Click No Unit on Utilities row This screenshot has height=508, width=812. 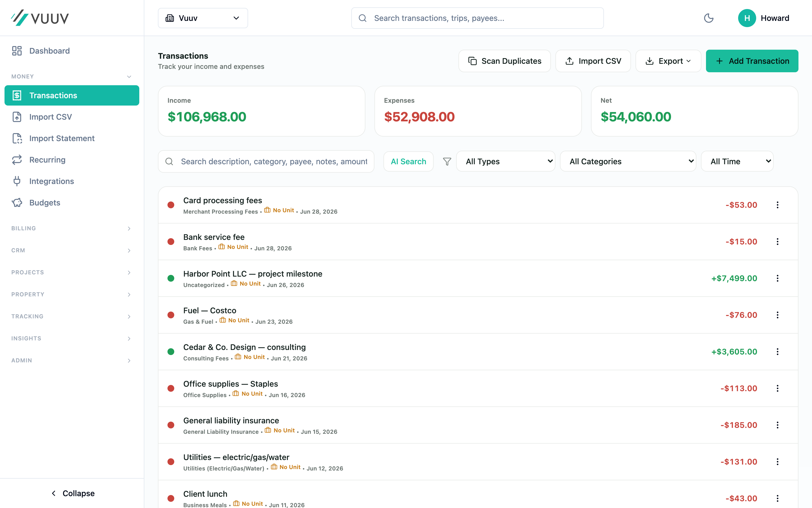coord(286,467)
